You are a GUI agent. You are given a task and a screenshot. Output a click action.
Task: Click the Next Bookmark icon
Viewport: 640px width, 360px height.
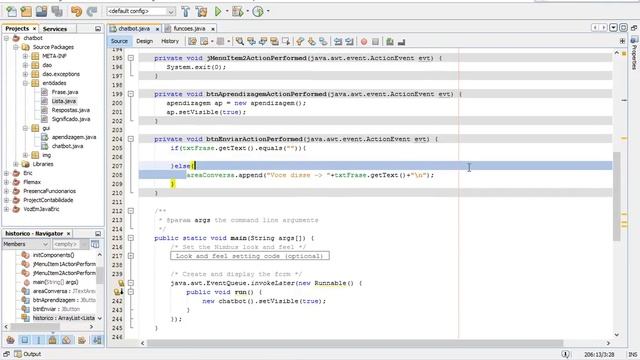[311, 41]
